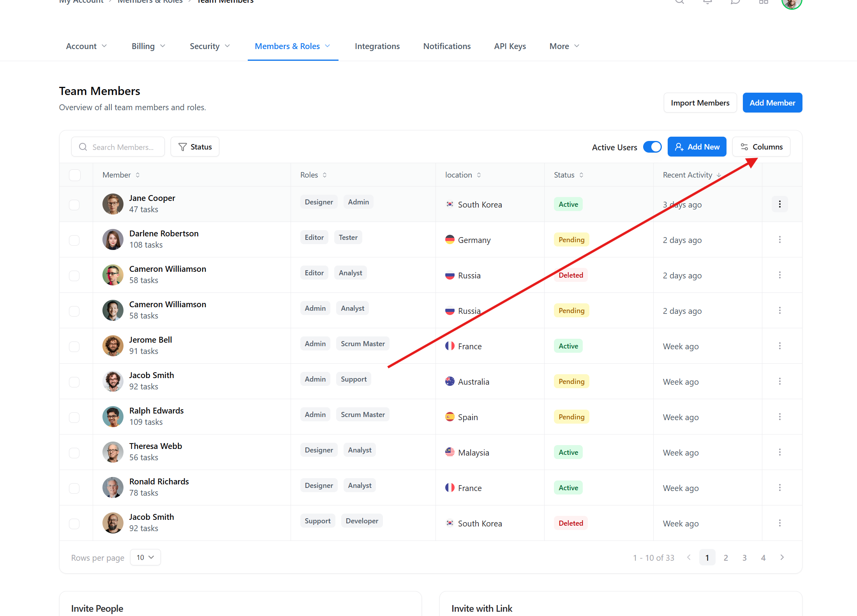Open the Rows per page dropdown

pyautogui.click(x=145, y=558)
